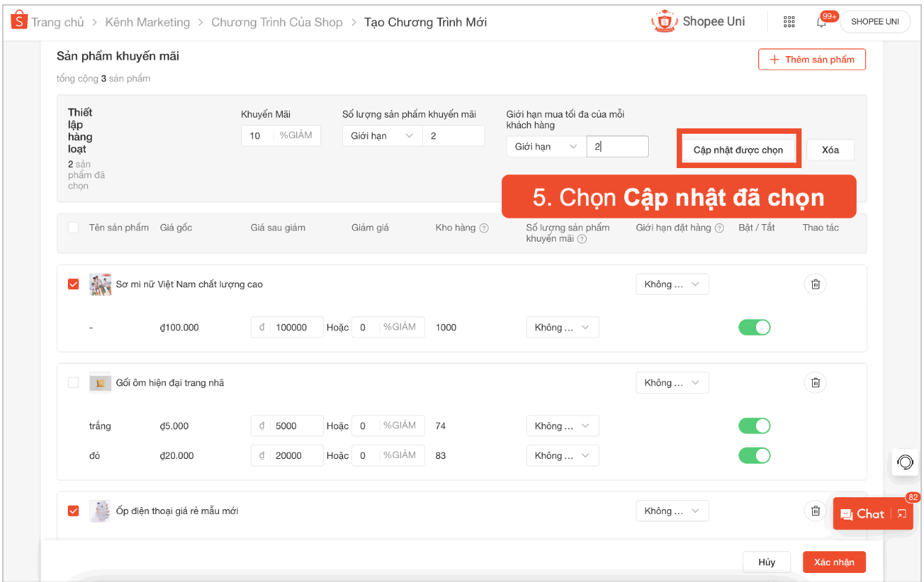
Task: Expand Giới hạn dropdown under Giới hạn mua tối đa
Action: click(545, 146)
